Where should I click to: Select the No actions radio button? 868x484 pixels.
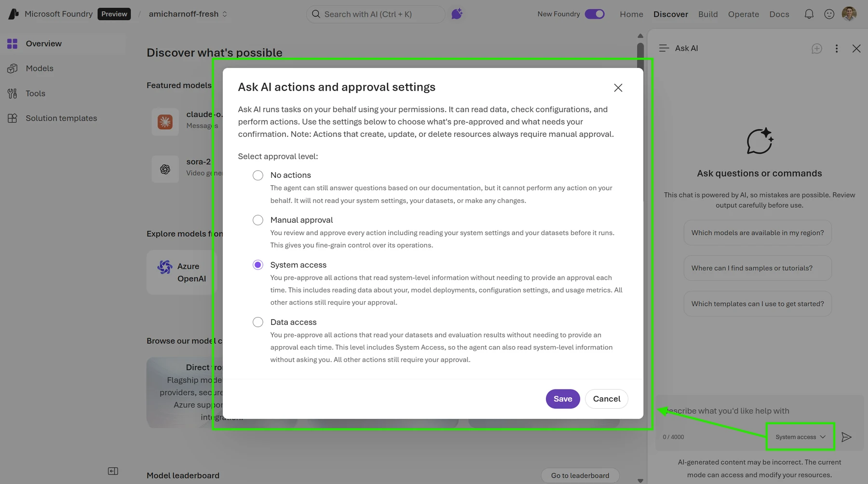click(258, 175)
